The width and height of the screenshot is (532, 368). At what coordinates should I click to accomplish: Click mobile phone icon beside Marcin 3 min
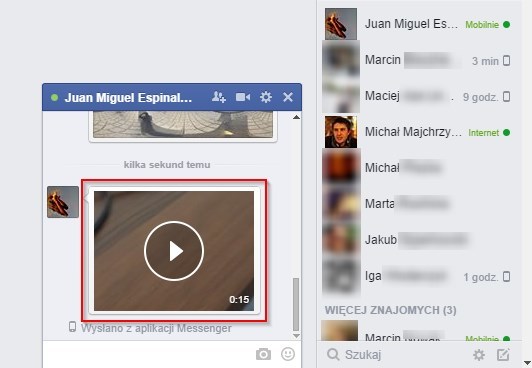(507, 61)
